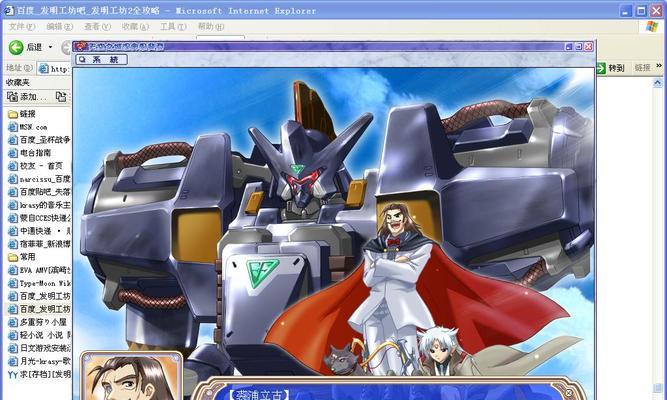Minimize the game window
This screenshot has width=667, height=400.
(569, 46)
